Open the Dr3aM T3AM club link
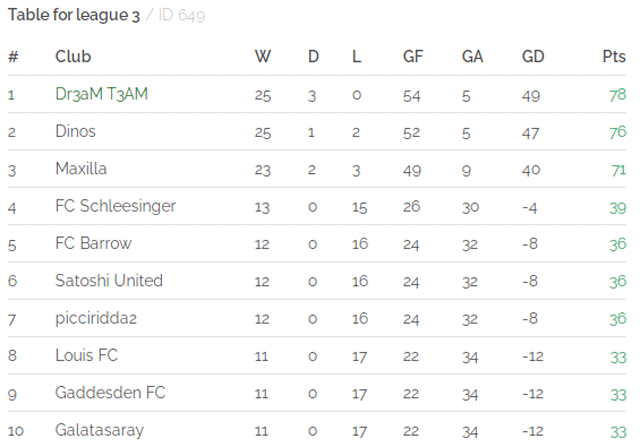640x447 pixels. point(101,94)
